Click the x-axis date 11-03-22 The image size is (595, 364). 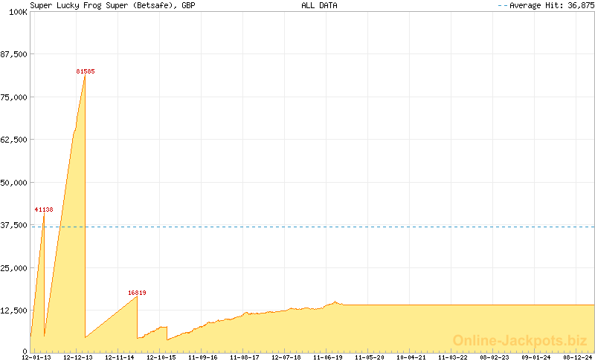coord(453,357)
